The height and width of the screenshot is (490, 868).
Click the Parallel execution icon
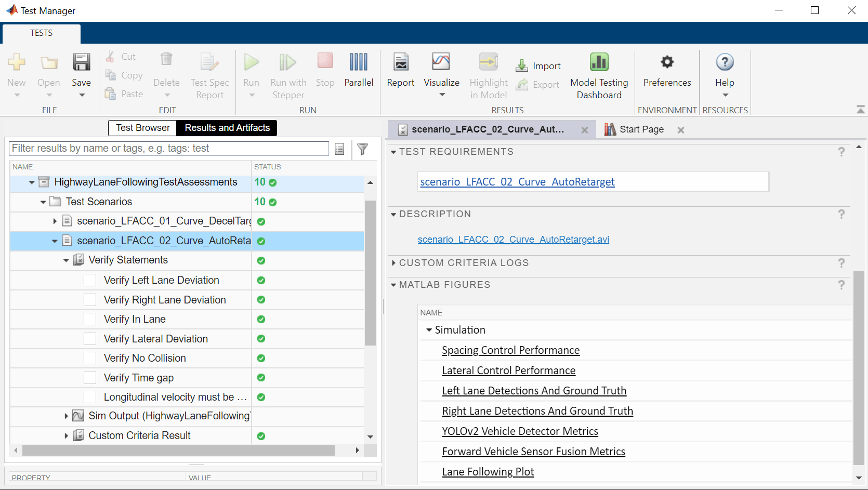coord(358,63)
